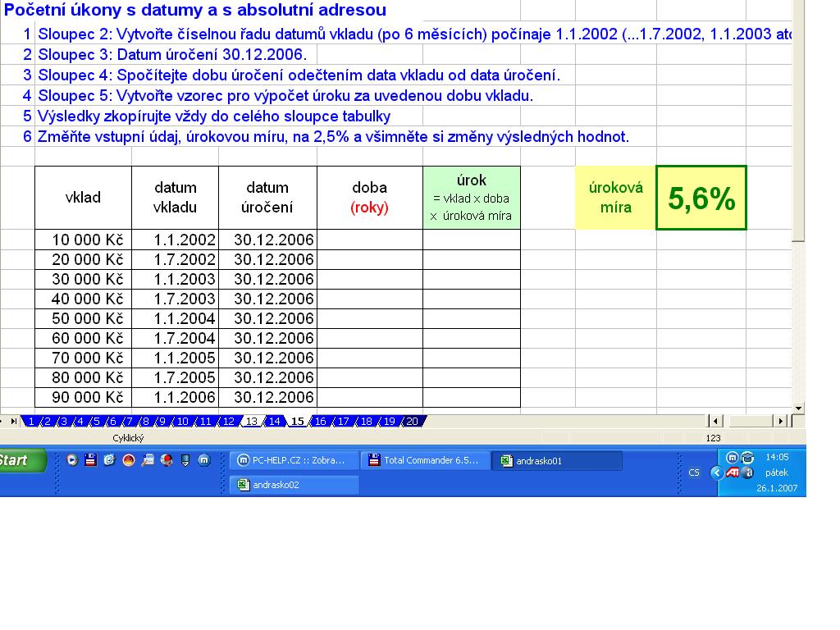Viewport: 840px width, 630px height.
Task: Launch Total Commander floppy icon in quick launch
Action: click(x=91, y=459)
